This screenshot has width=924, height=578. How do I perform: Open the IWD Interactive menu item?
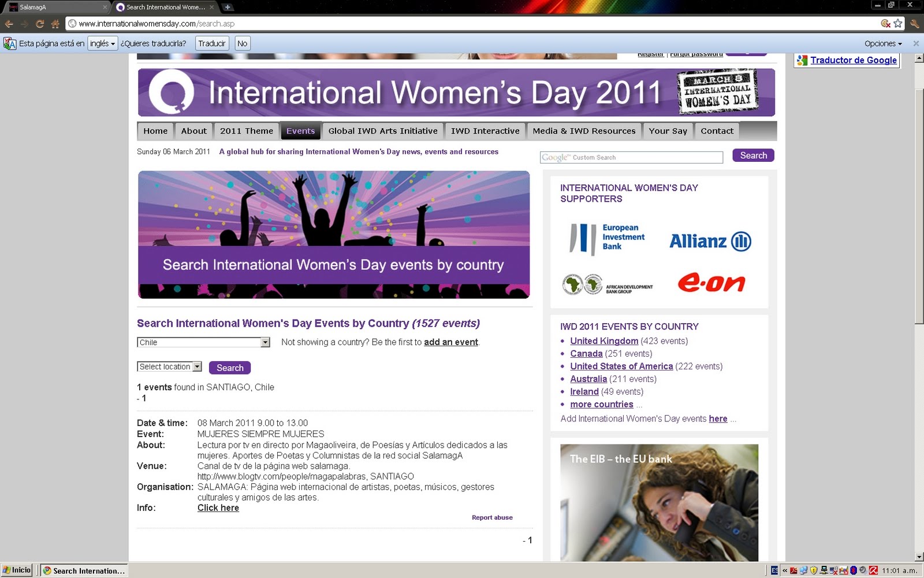pyautogui.click(x=485, y=131)
